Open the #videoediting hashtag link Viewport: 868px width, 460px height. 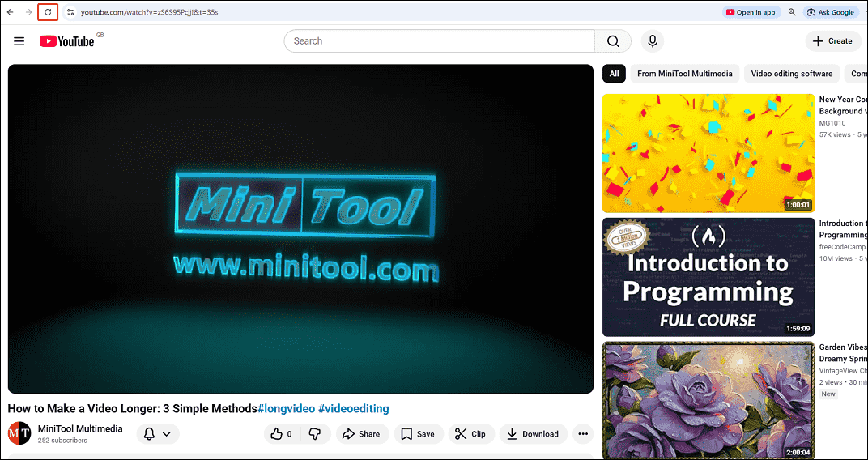click(x=354, y=408)
